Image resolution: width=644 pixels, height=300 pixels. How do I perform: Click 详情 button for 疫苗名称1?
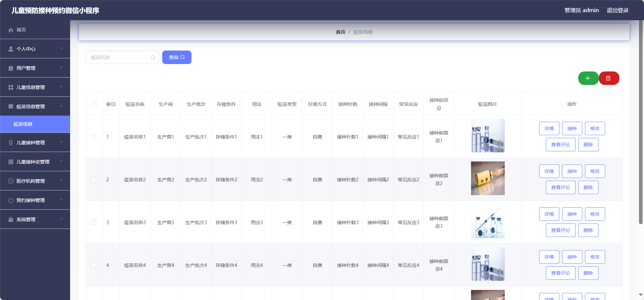[549, 128]
